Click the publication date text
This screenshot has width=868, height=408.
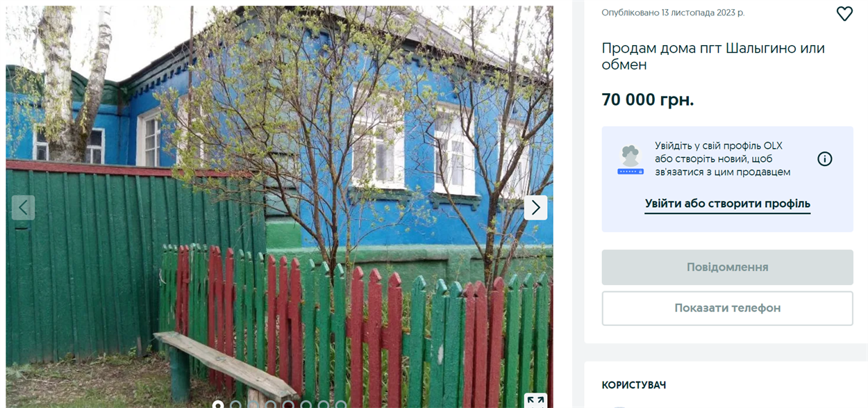pyautogui.click(x=672, y=13)
